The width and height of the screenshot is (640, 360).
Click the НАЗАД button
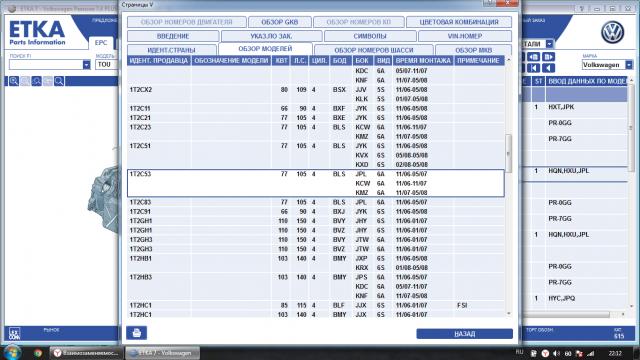click(464, 334)
